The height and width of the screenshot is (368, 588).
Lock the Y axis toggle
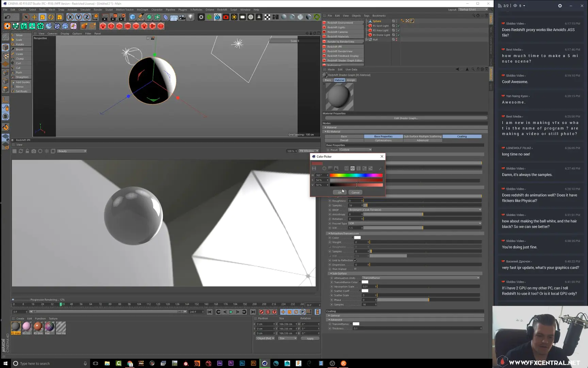point(79,17)
